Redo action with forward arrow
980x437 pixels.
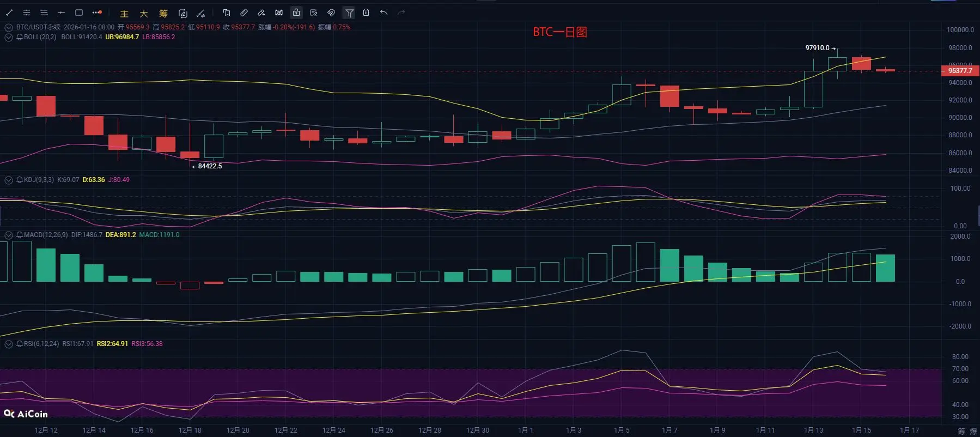[x=401, y=13]
